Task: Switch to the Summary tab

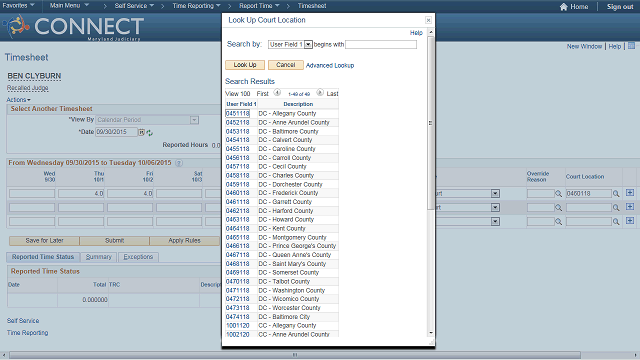Action: [99, 257]
